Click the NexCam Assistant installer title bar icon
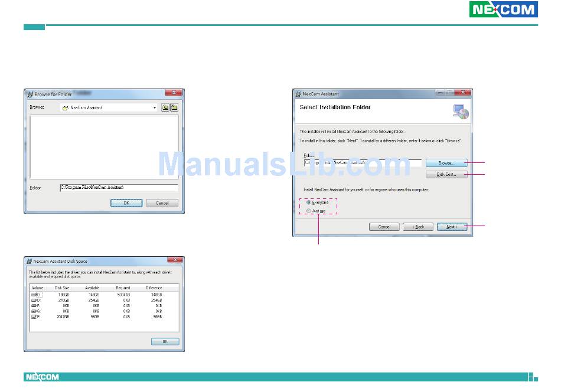The image size is (561, 392). pyautogui.click(x=298, y=94)
